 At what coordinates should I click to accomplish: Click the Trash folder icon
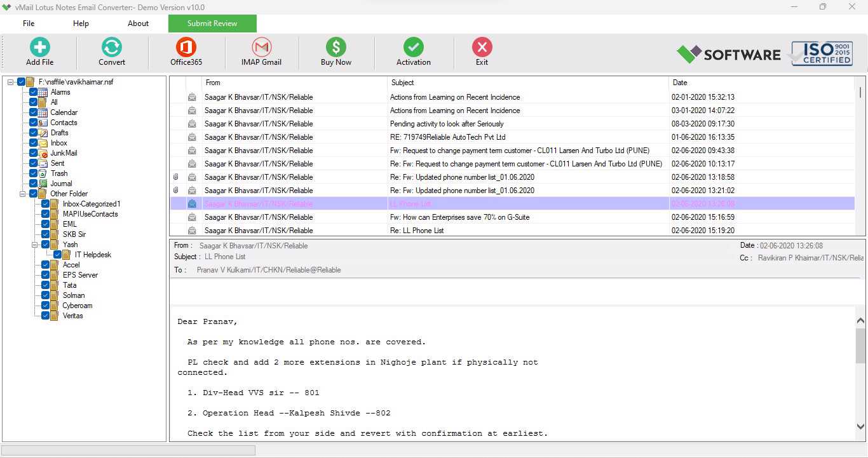[43, 173]
